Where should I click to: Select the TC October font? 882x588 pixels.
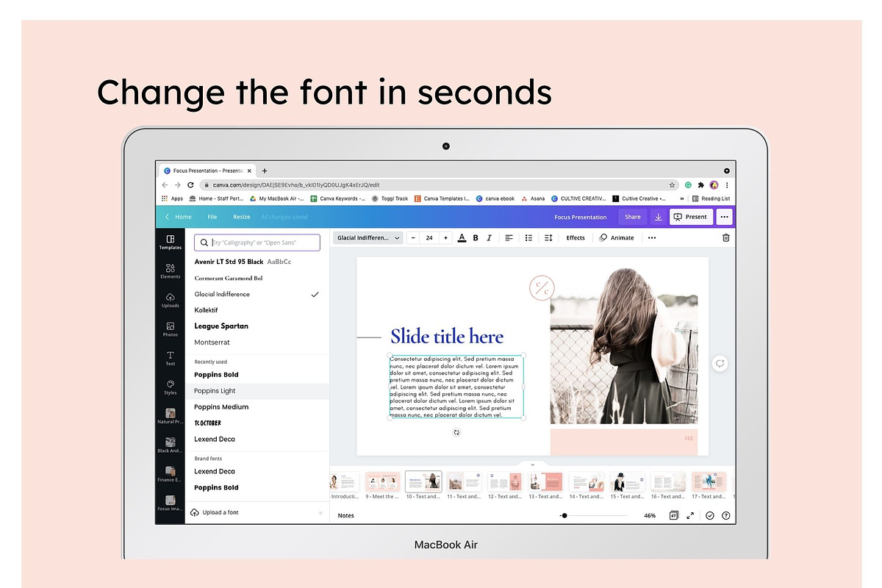[x=257, y=423]
